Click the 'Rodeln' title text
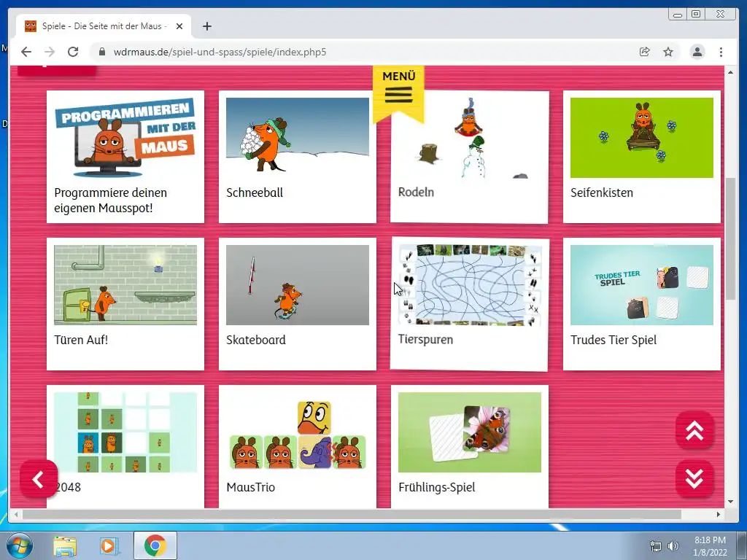 (x=416, y=192)
